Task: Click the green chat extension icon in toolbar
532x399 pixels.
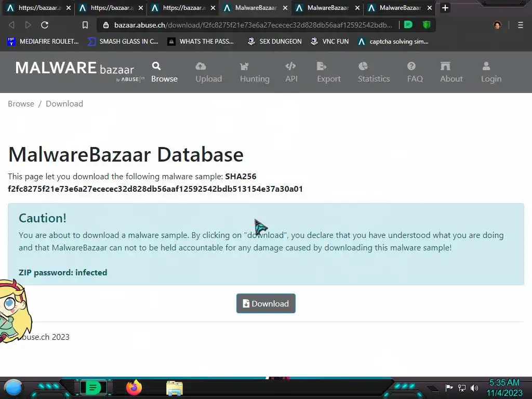Action: coord(408,24)
